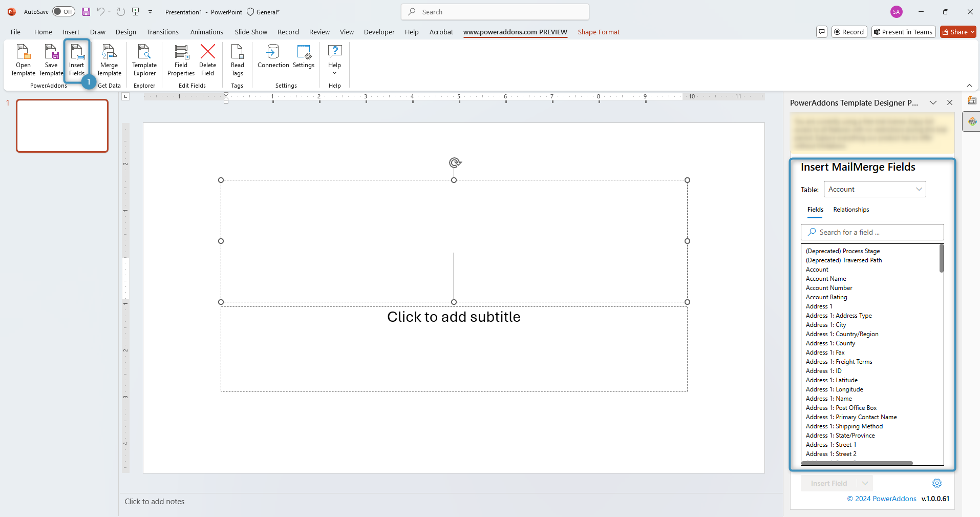Select Account Number field
The height and width of the screenshot is (517, 980).
click(x=829, y=288)
